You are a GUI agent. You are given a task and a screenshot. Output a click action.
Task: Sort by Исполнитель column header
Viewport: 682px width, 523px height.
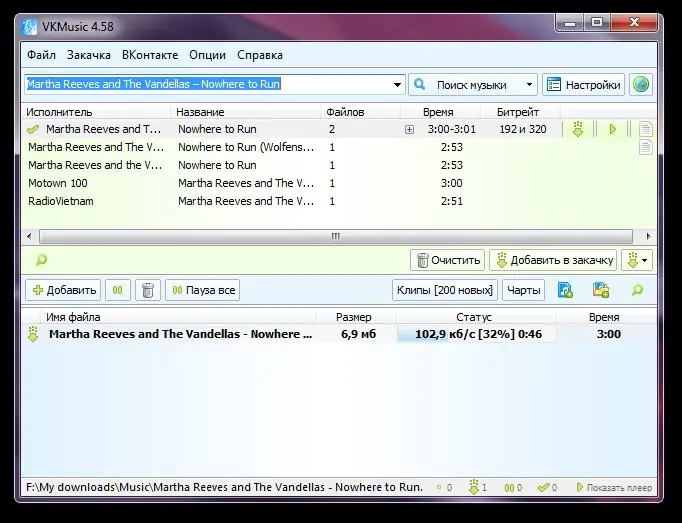(96, 112)
